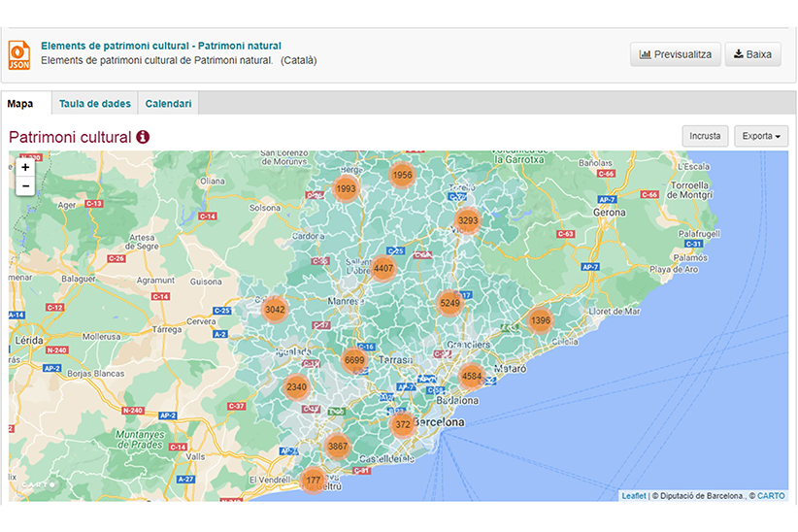
Task: Open the Calendari tab
Action: 168,104
